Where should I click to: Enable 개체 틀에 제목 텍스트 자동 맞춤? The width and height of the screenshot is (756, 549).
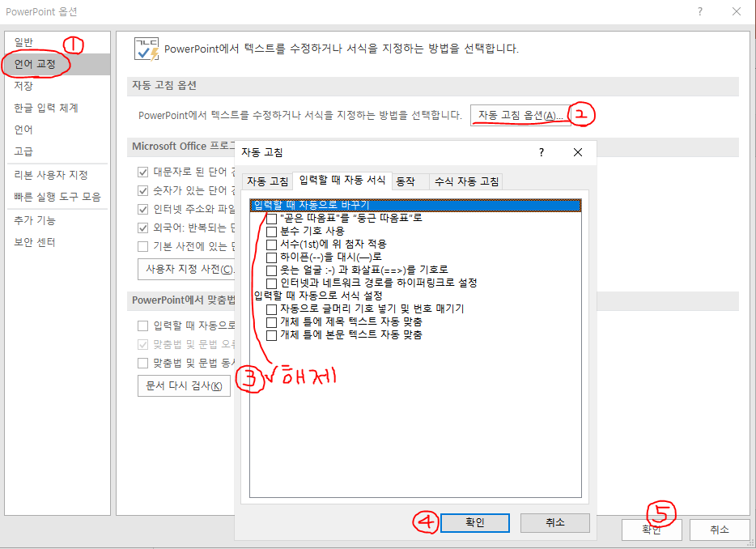pyautogui.click(x=272, y=321)
